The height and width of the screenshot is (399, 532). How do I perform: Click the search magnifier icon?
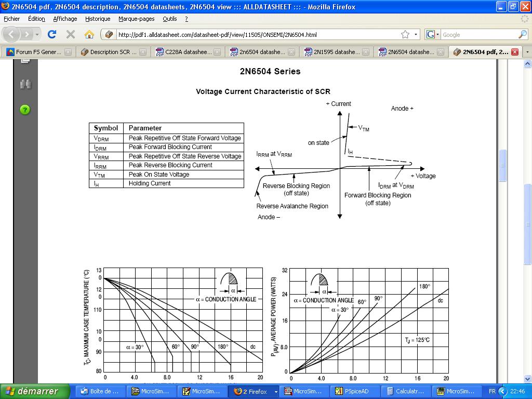tap(523, 34)
